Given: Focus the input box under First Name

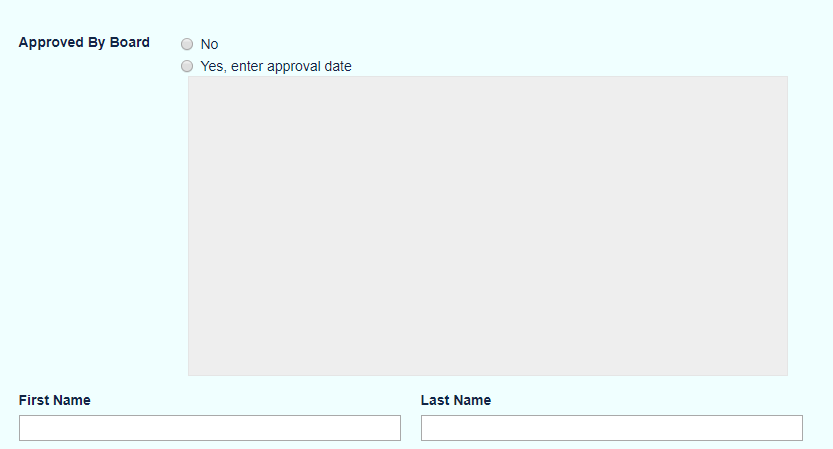Looking at the screenshot, I should (210, 428).
